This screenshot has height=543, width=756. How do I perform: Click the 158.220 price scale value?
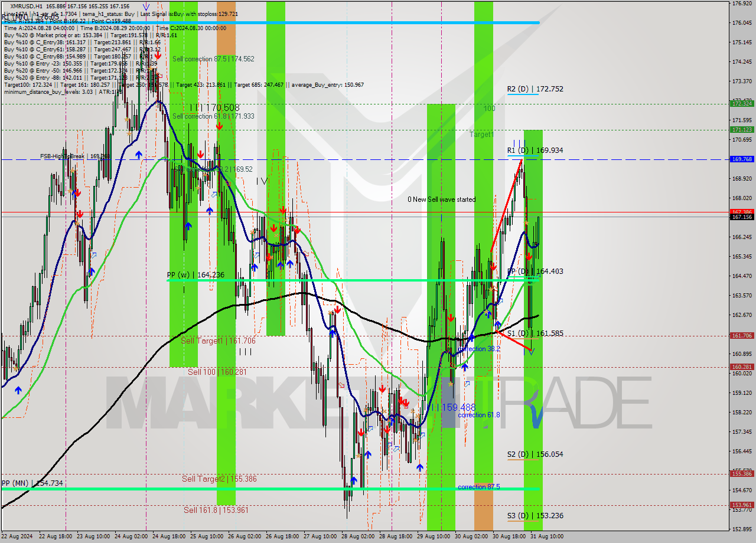click(741, 412)
